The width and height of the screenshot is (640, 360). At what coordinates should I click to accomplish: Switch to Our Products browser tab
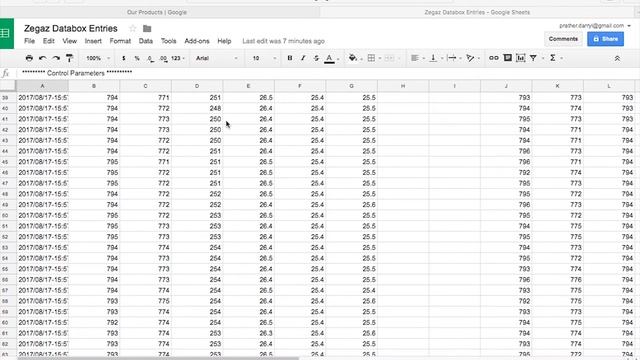pos(157,12)
